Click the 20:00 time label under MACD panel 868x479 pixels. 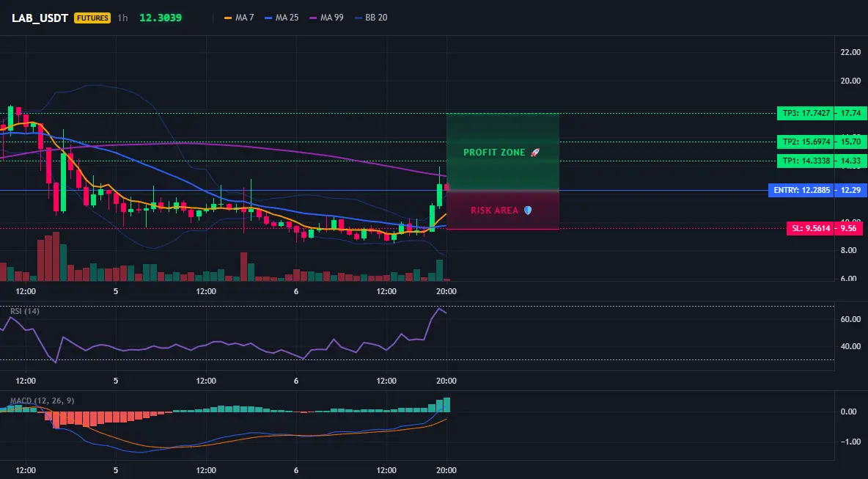click(446, 471)
